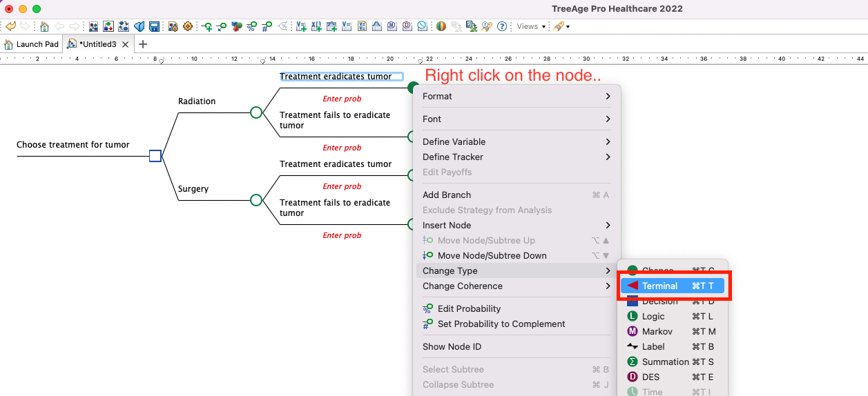
Task: Click 'Enter prob' under Radiation eradicates branch
Action: 342,99
